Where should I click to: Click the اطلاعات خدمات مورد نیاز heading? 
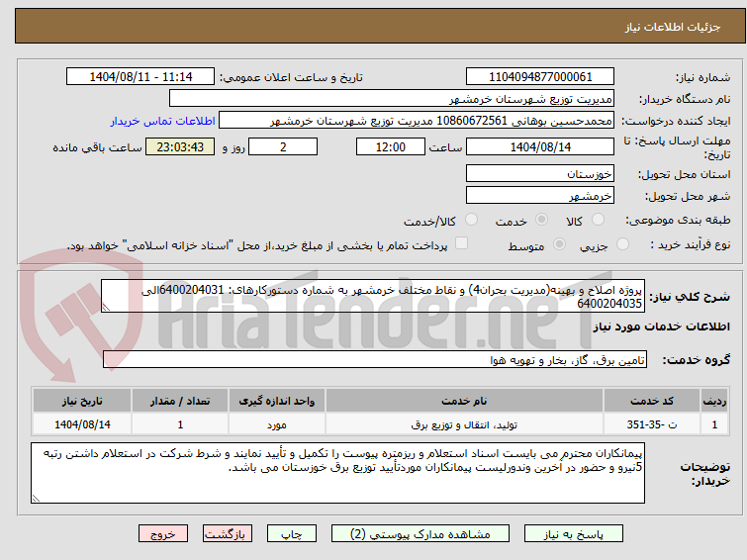click(661, 327)
